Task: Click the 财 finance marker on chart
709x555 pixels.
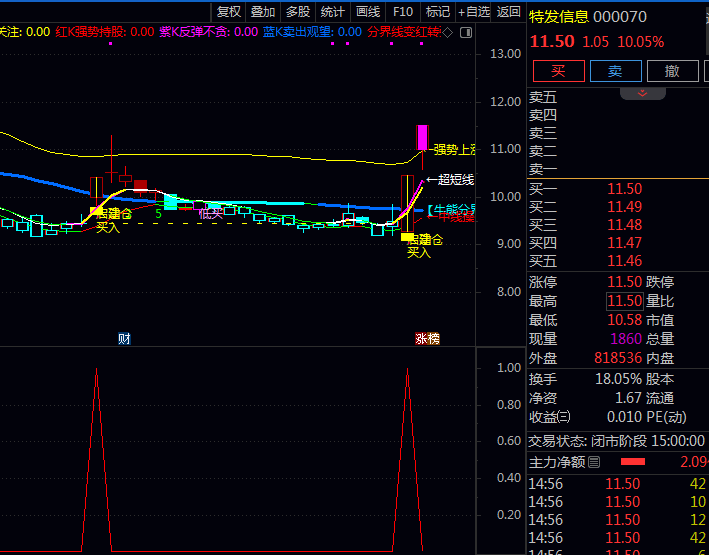Action: [x=124, y=338]
